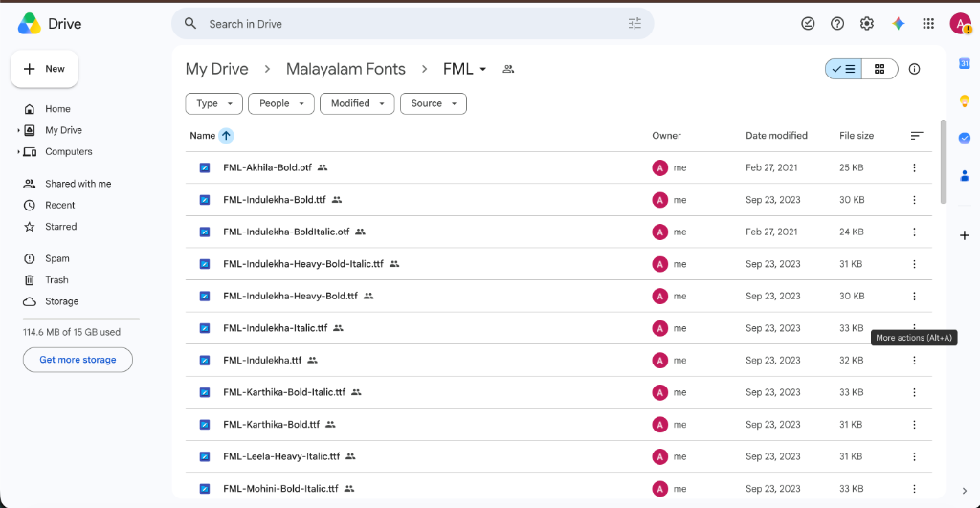Switch to grid layout view

tap(880, 69)
